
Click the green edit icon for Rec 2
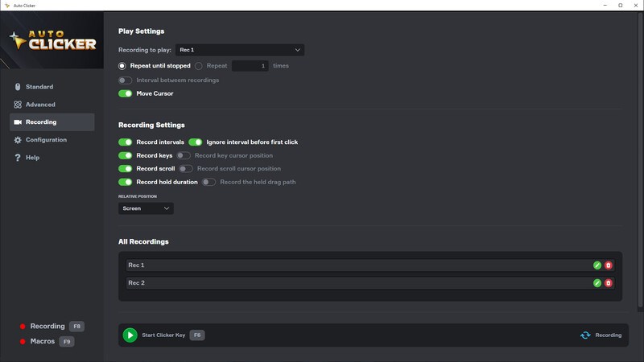[x=597, y=283]
